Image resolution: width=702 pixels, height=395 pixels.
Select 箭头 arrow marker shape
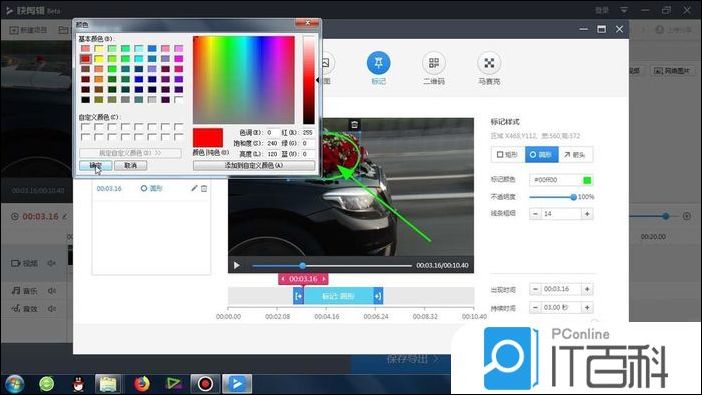click(575, 155)
